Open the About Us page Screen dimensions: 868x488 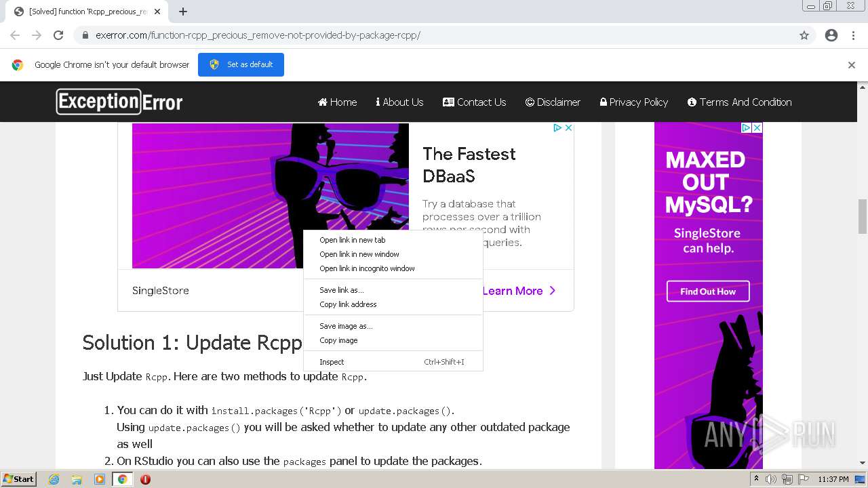[399, 102]
